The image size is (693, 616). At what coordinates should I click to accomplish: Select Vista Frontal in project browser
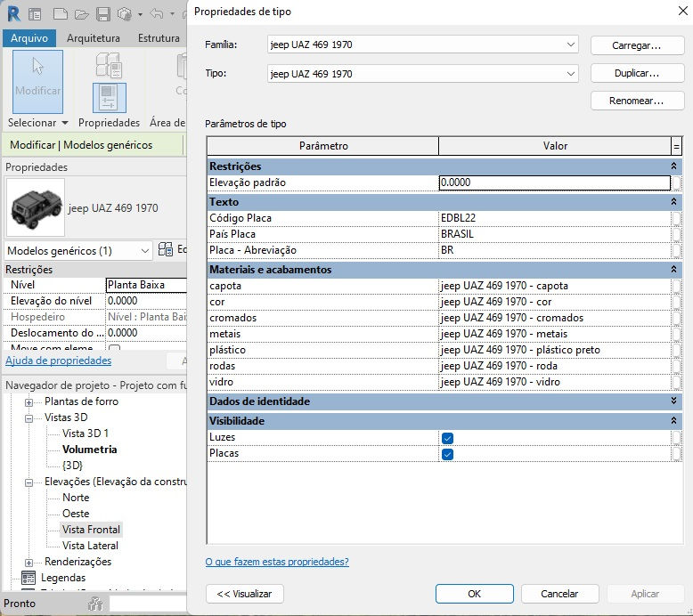(91, 530)
